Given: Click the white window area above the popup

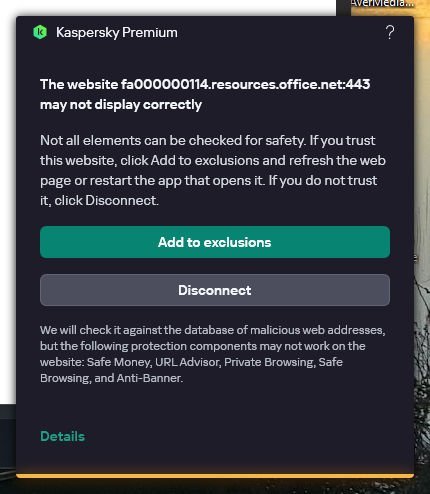Looking at the screenshot, I should [x=167, y=7].
